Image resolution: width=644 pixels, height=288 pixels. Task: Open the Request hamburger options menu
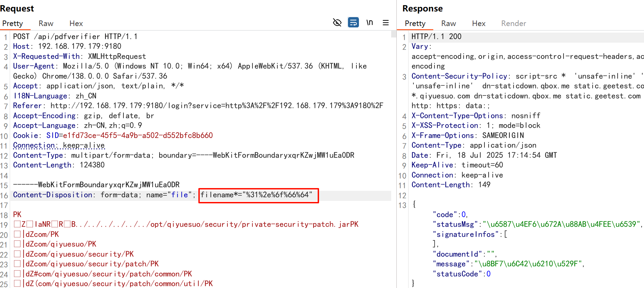click(386, 23)
